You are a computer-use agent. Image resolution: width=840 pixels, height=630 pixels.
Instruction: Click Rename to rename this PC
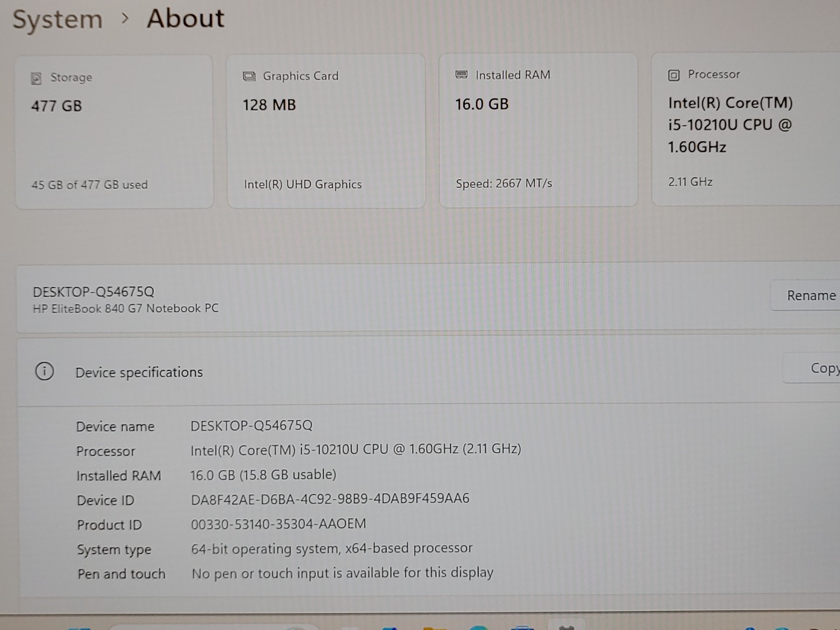coord(812,295)
